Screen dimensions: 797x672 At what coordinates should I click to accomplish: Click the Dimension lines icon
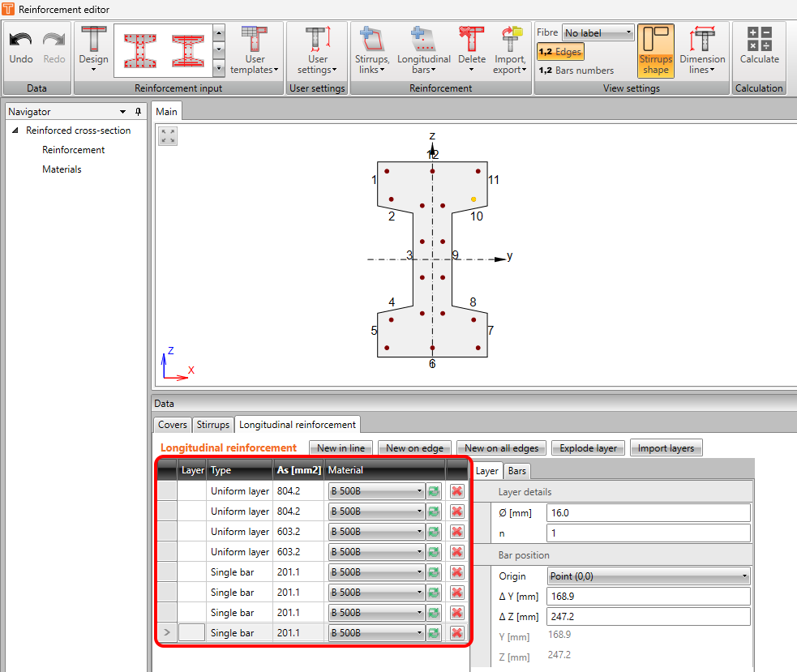(x=702, y=50)
